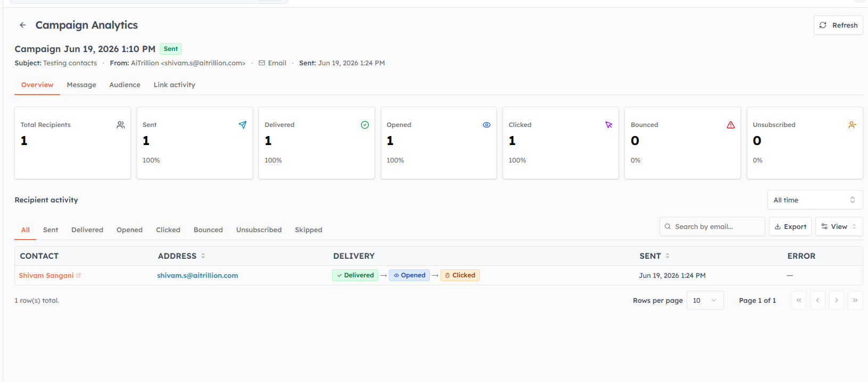
Task: Open the View options dropdown
Action: (x=839, y=226)
